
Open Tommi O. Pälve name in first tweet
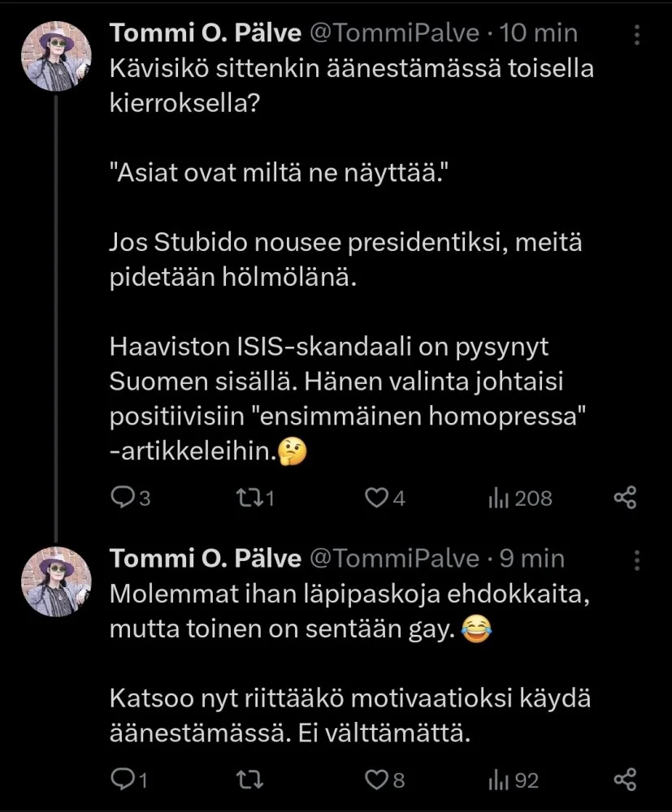pyautogui.click(x=206, y=32)
